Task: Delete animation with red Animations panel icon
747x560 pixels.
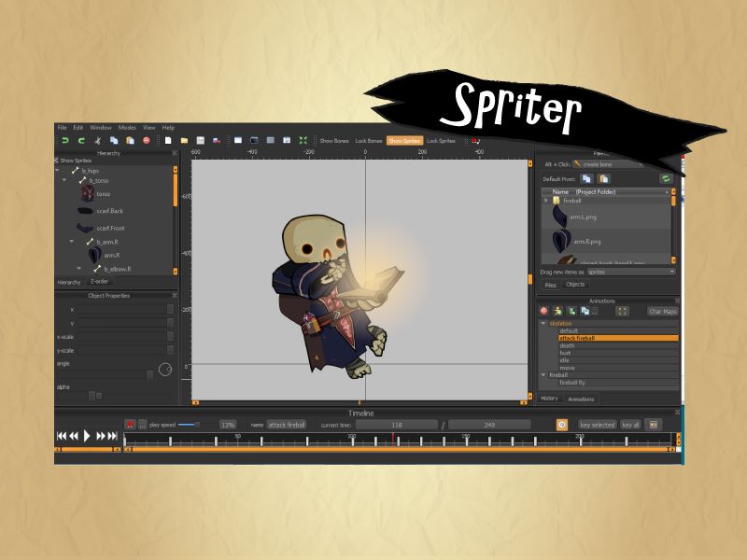Action: (544, 311)
